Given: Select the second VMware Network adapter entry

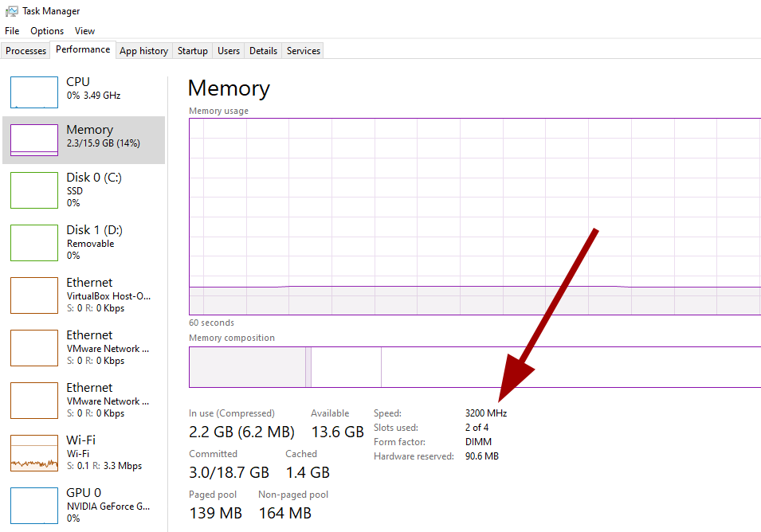Looking at the screenshot, I should point(33,400).
